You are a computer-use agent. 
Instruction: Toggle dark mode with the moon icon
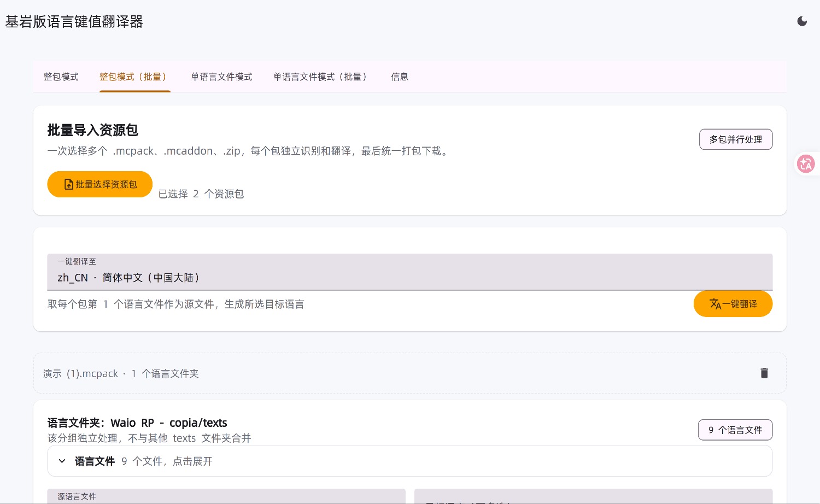(802, 21)
